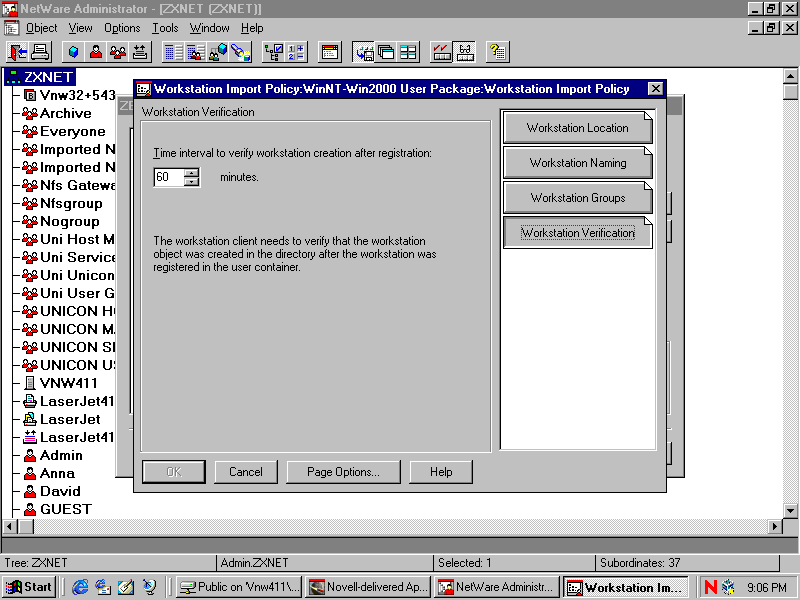Click the minutes interval input field

[169, 177]
